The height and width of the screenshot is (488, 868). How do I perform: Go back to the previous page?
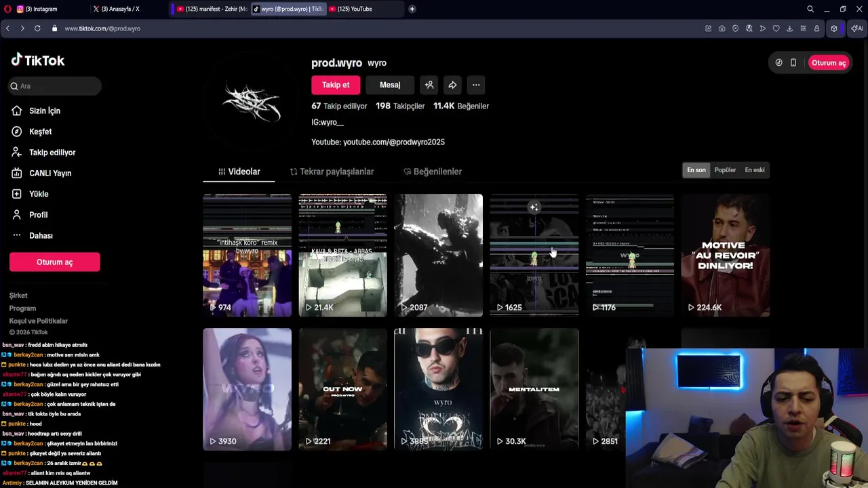coord(7,28)
